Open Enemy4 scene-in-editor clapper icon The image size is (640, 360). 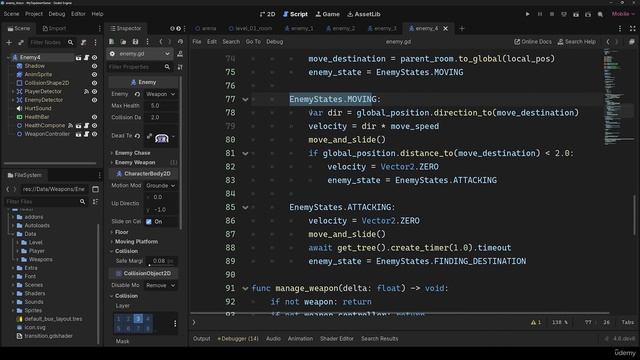(x=78, y=58)
